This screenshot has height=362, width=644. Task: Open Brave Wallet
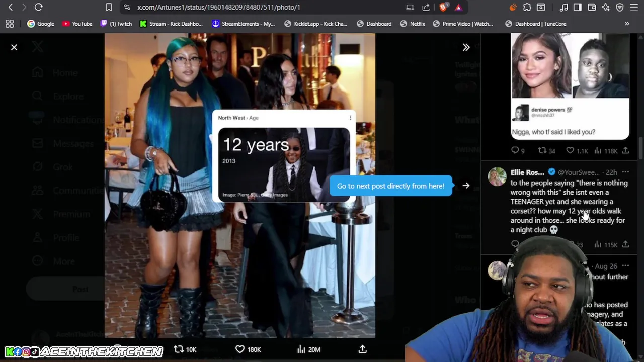[592, 7]
